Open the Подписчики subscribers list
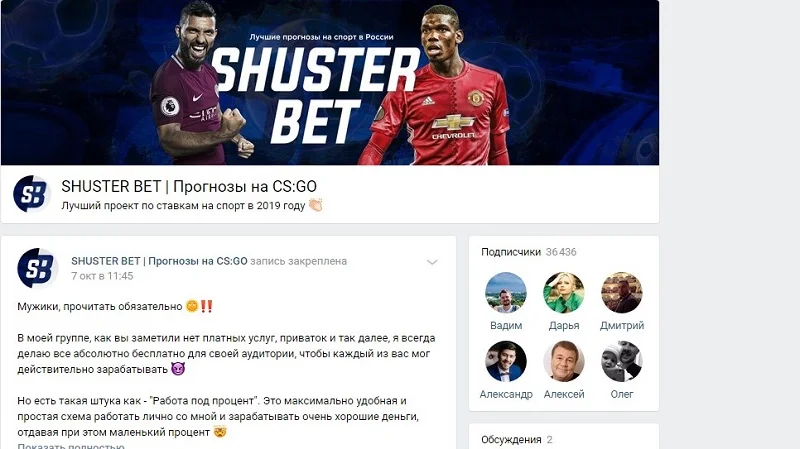Viewport: 800px width, 449px height. [x=511, y=252]
